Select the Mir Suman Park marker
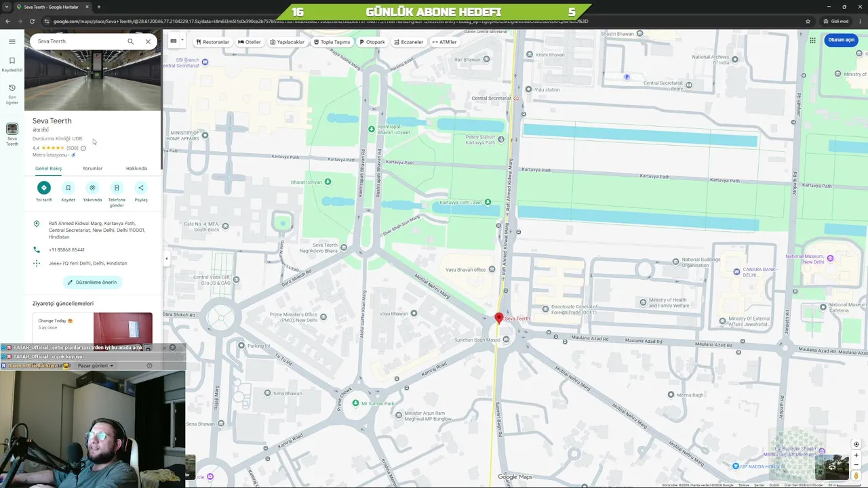Image resolution: width=868 pixels, height=488 pixels. click(x=355, y=403)
